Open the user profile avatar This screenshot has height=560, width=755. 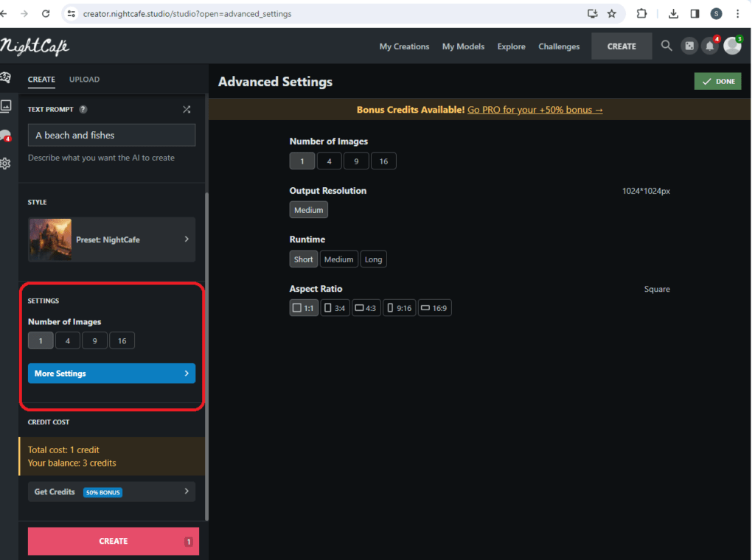coord(732,46)
